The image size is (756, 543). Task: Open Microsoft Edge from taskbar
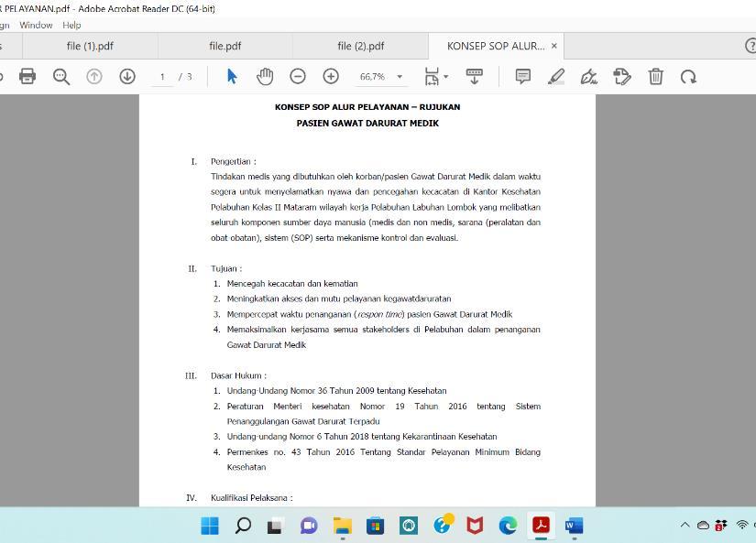[x=508, y=526]
